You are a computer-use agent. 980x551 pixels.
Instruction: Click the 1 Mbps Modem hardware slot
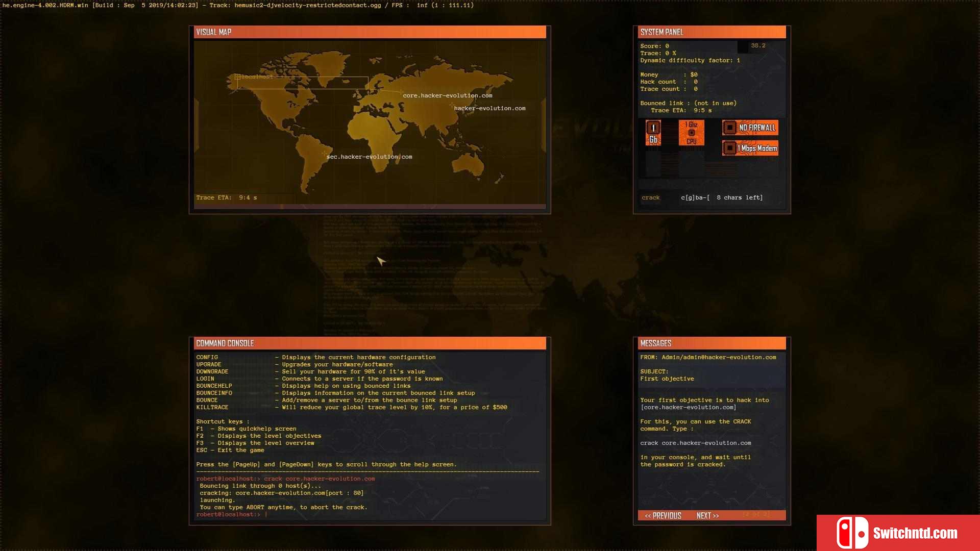(x=750, y=148)
